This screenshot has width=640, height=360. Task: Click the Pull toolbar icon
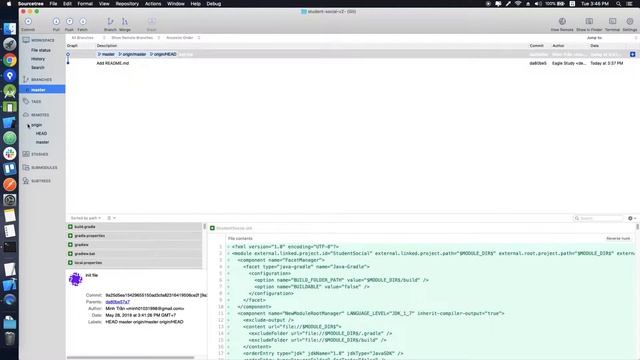[56, 21]
